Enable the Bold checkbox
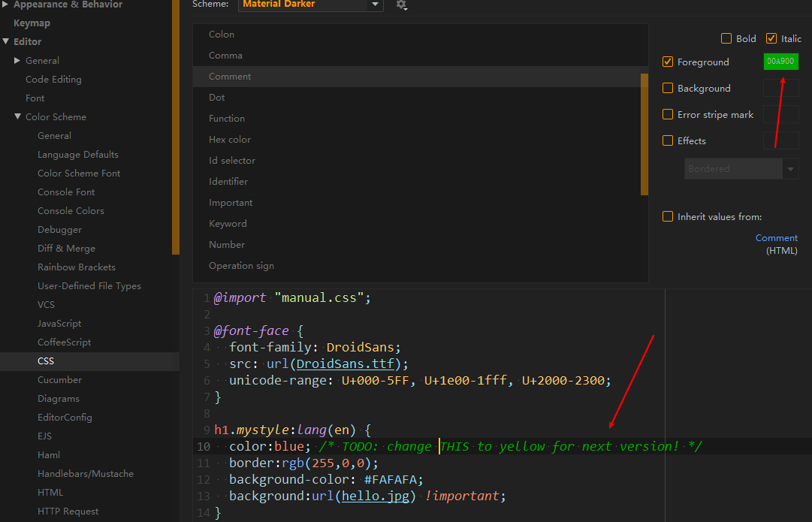 pyautogui.click(x=726, y=38)
